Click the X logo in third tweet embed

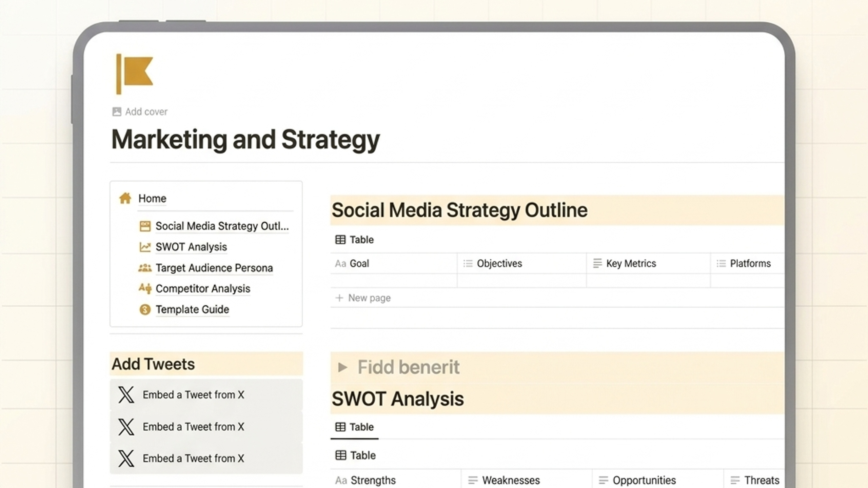tap(126, 459)
